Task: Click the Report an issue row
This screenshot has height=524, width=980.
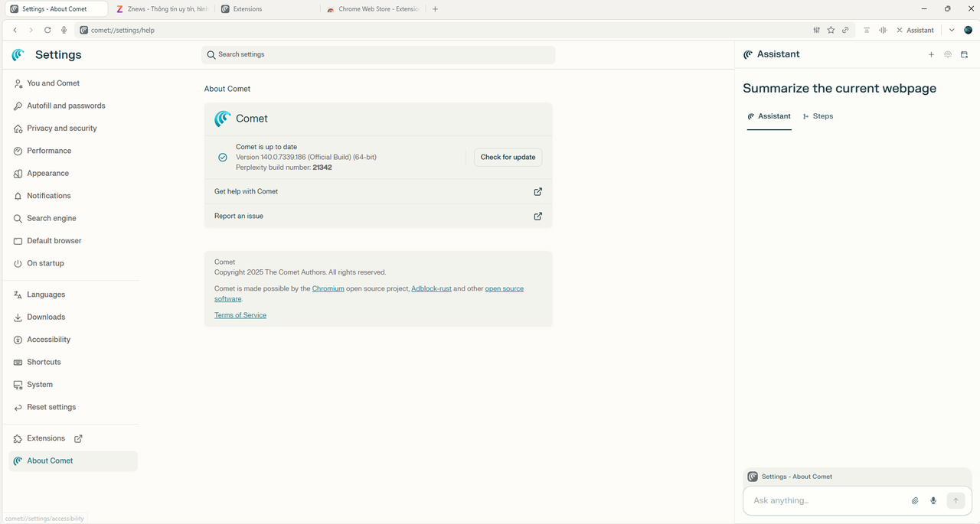Action: coord(378,216)
